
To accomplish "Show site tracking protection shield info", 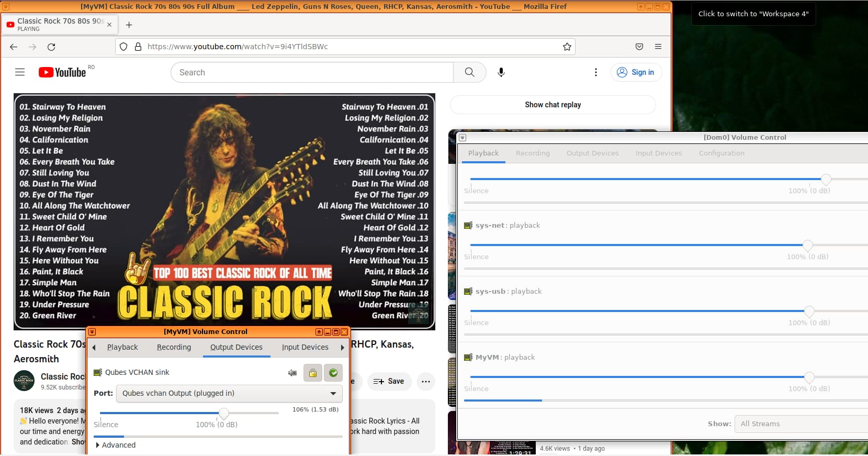I will point(123,47).
